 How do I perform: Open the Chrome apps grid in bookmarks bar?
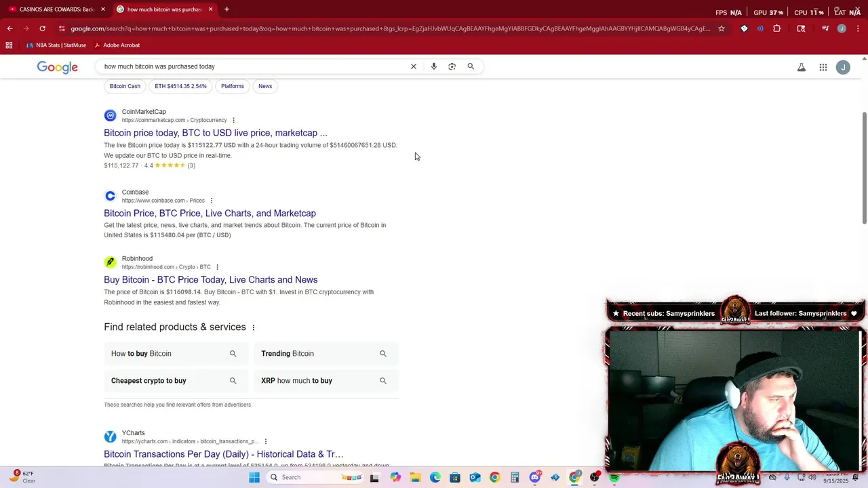pyautogui.click(x=9, y=45)
